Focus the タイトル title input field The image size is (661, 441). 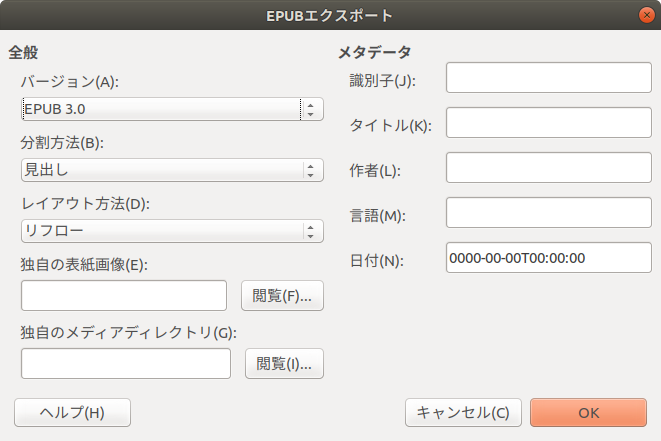pyautogui.click(x=548, y=123)
